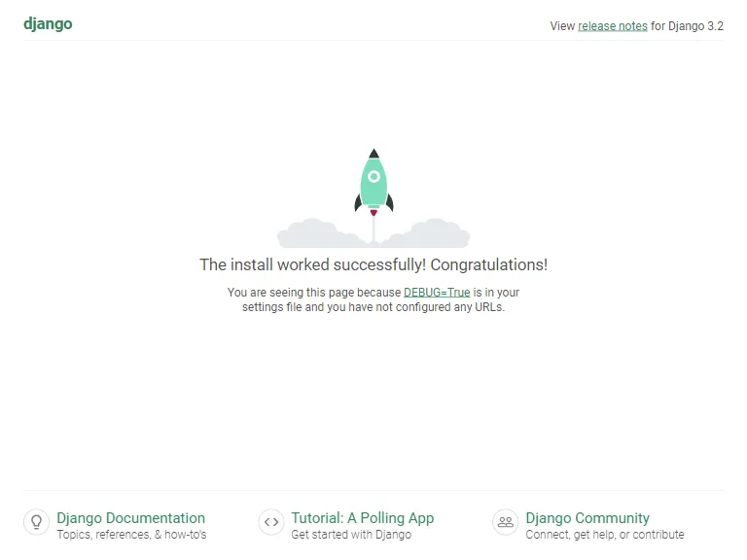Click the "for Django 3.2" text
747x560 pixels.
687,25
